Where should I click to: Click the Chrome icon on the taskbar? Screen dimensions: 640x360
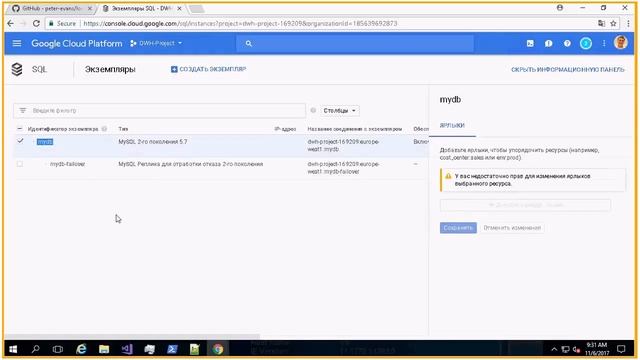(x=218, y=349)
